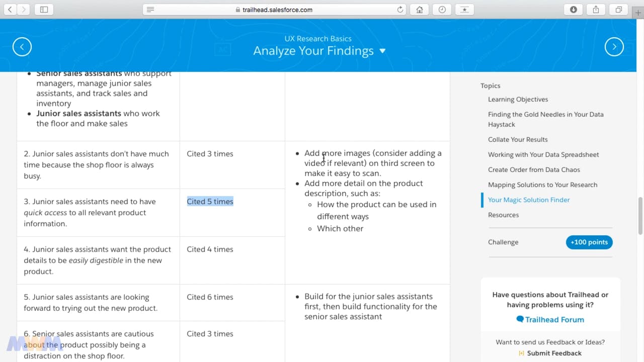The image size is (644, 362).
Task: Reload the page using the refresh icon
Action: coord(400,10)
